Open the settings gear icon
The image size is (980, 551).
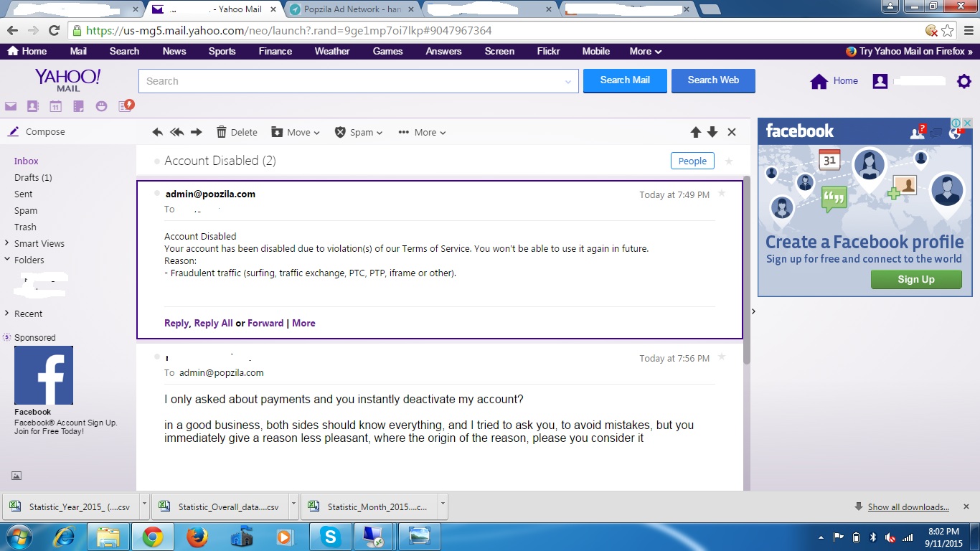pos(964,81)
